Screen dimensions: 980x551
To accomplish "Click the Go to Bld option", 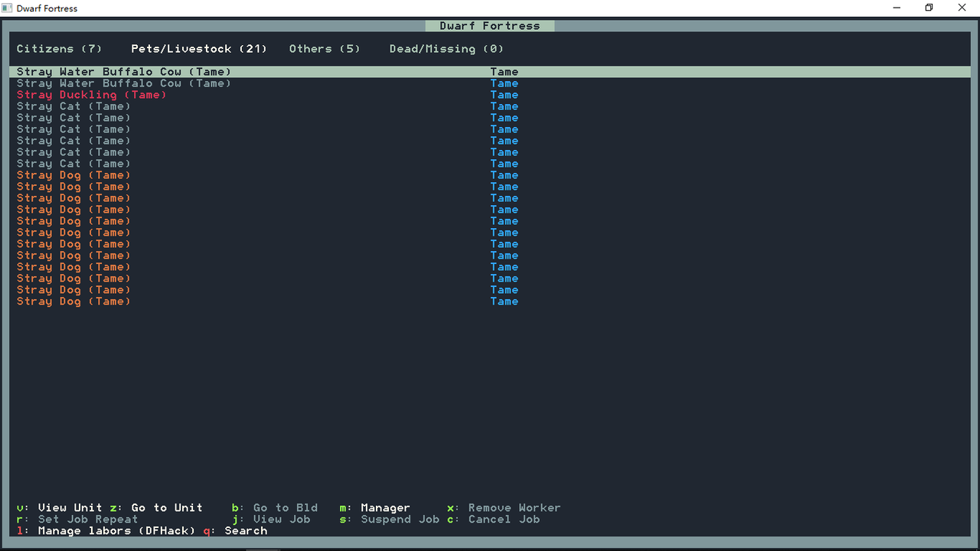I will pyautogui.click(x=275, y=507).
